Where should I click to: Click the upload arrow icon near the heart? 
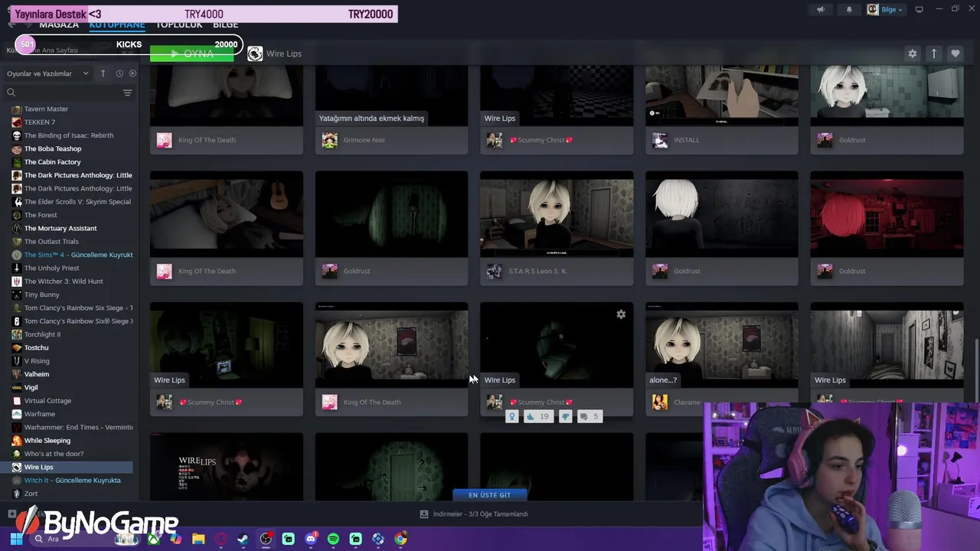tap(934, 54)
